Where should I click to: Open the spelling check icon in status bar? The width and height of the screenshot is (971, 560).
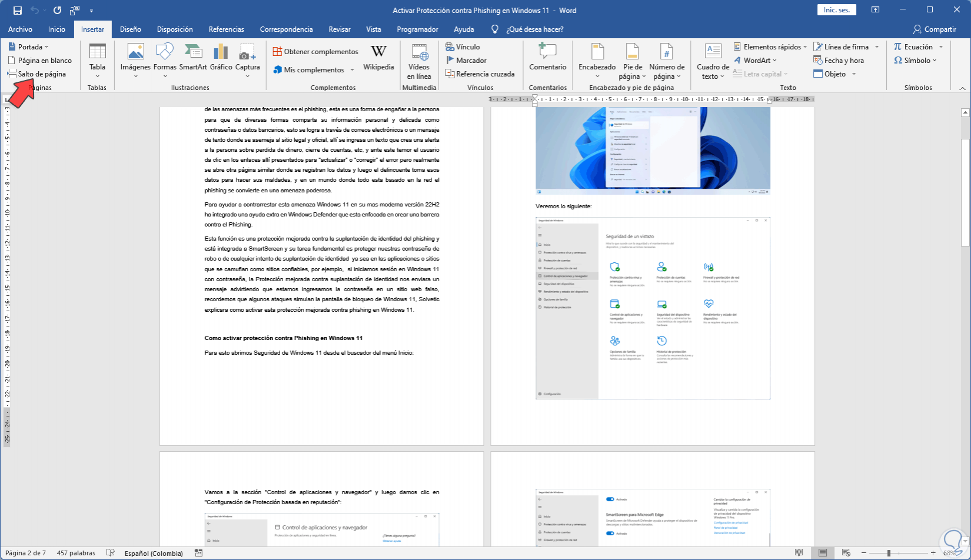[110, 553]
